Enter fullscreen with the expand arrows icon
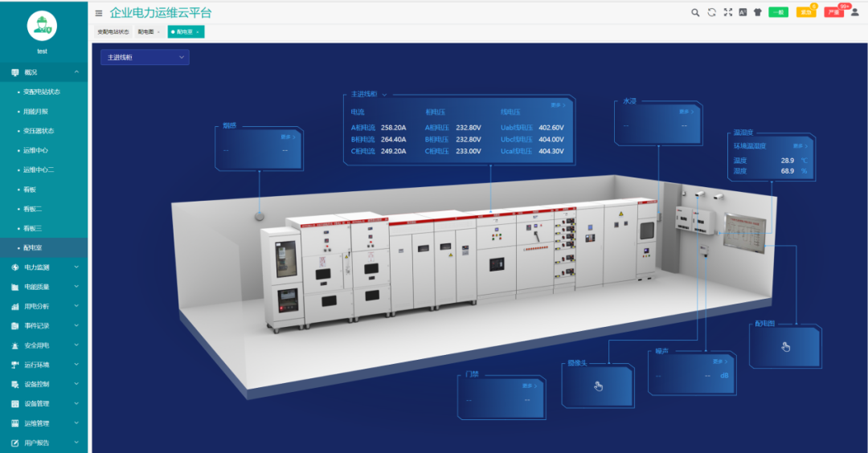Screen dimensions: 868x453 click(x=728, y=12)
